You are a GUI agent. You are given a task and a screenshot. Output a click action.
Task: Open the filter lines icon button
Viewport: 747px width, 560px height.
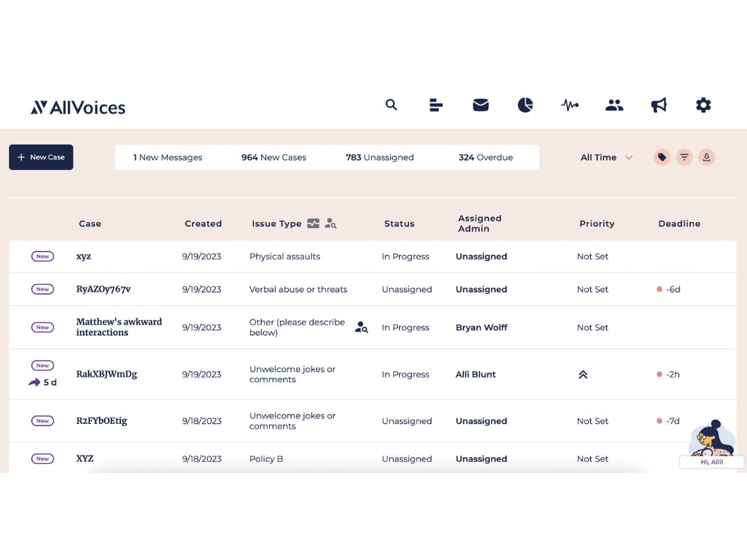coord(684,157)
